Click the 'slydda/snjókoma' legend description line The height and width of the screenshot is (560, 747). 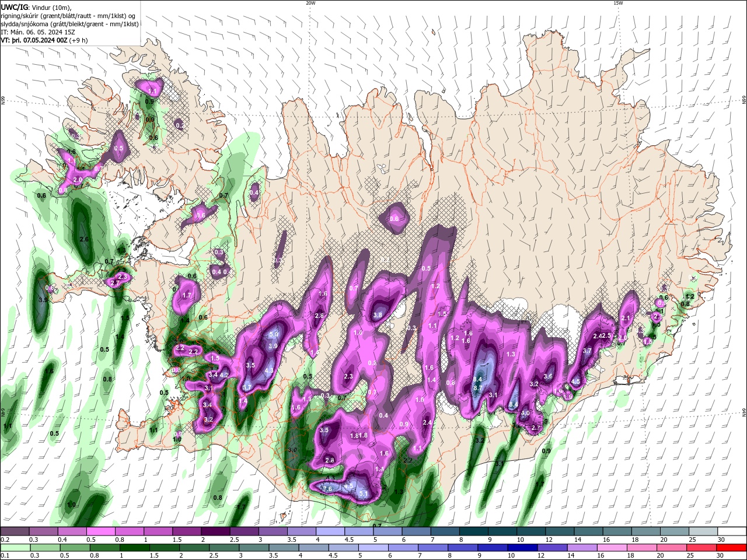[x=69, y=24]
